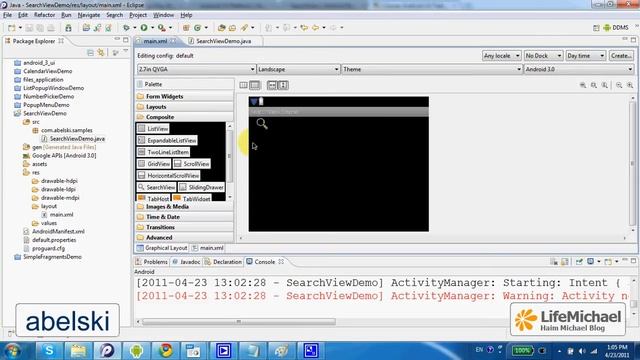Screen dimensions: 640x360
Task: Click the Chrome icon in Windows taskbar
Action: coord(166,350)
